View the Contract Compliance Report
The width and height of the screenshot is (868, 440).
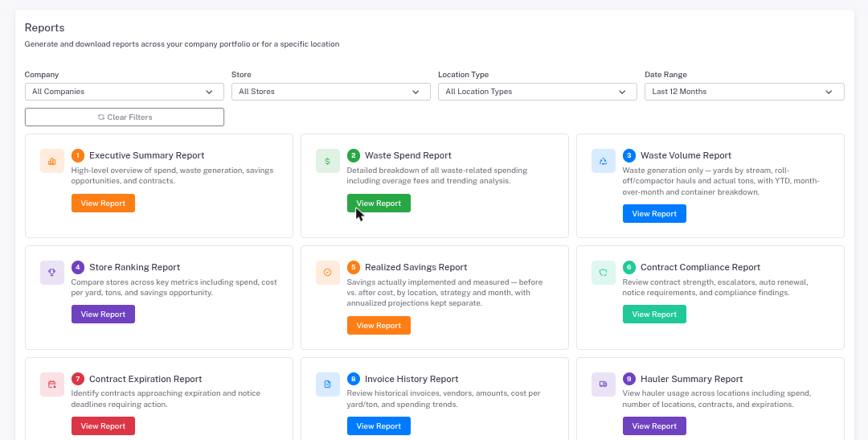click(654, 315)
